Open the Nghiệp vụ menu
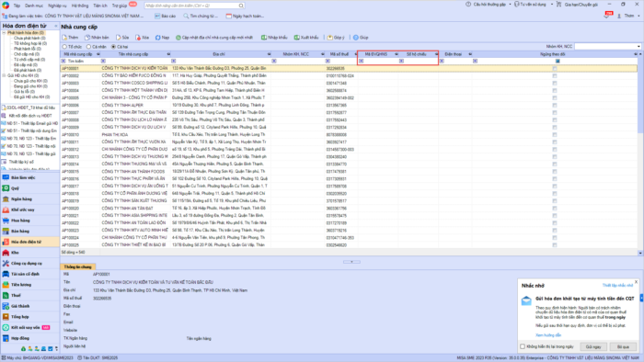Screen dimensions: 644x362 pyautogui.click(x=57, y=6)
